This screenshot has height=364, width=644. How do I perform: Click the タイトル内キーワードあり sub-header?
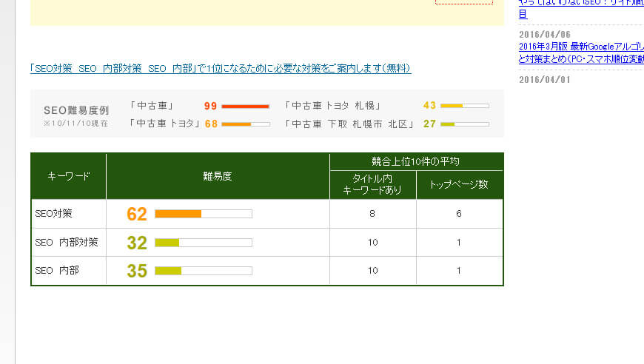pyautogui.click(x=372, y=185)
